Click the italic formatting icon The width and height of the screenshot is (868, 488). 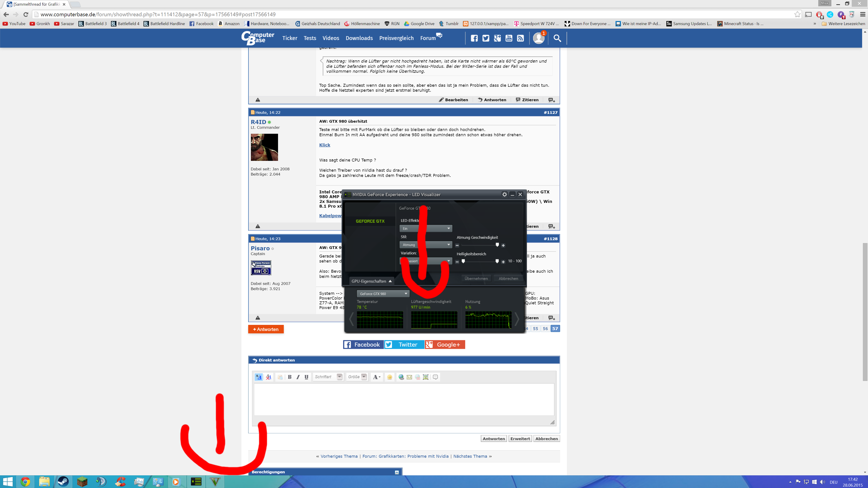(298, 377)
